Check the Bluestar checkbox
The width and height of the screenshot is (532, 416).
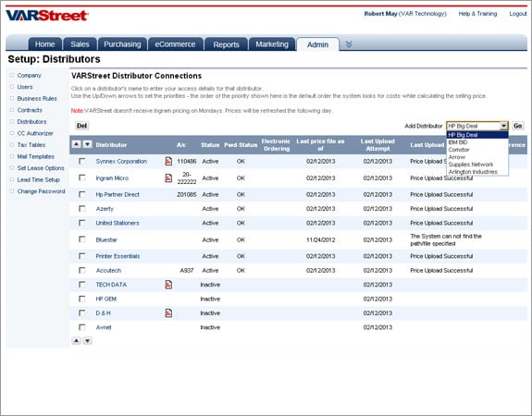click(x=81, y=239)
